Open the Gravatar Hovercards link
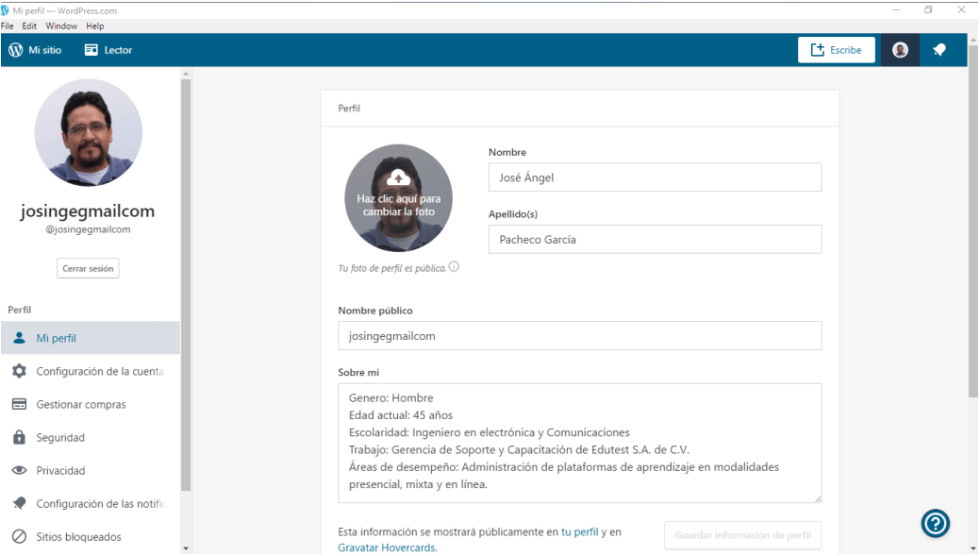980x556 pixels. point(386,547)
